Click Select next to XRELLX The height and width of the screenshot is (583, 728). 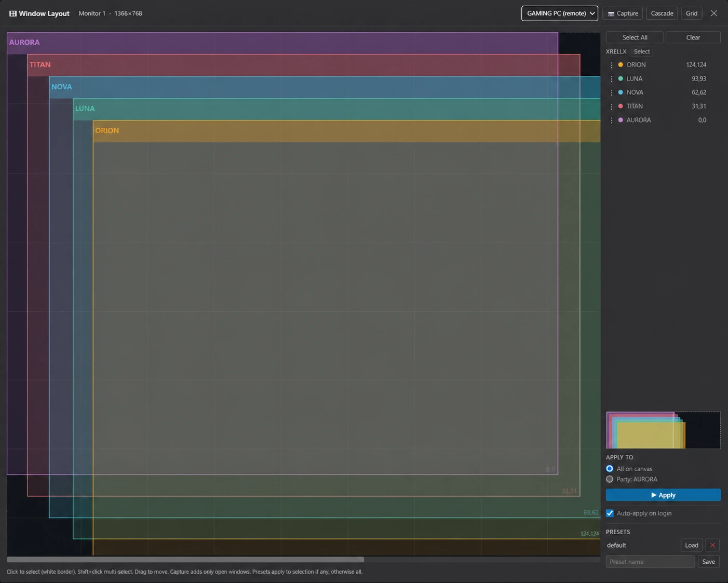642,51
